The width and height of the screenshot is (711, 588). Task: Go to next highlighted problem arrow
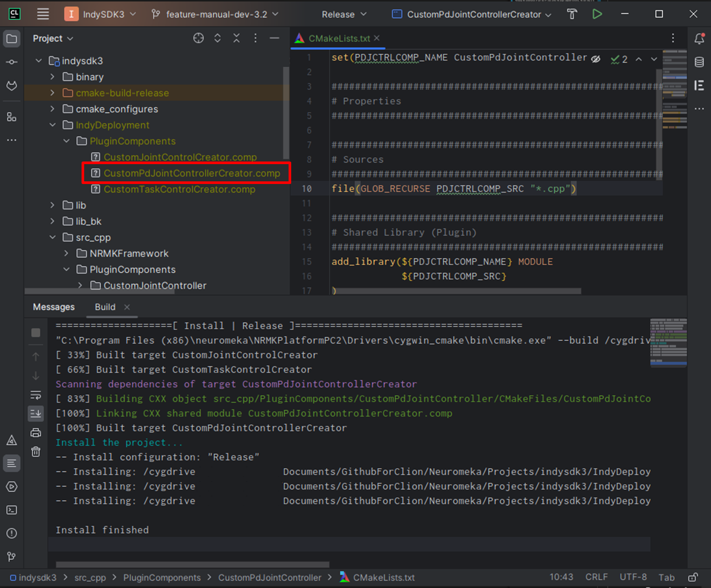click(654, 59)
